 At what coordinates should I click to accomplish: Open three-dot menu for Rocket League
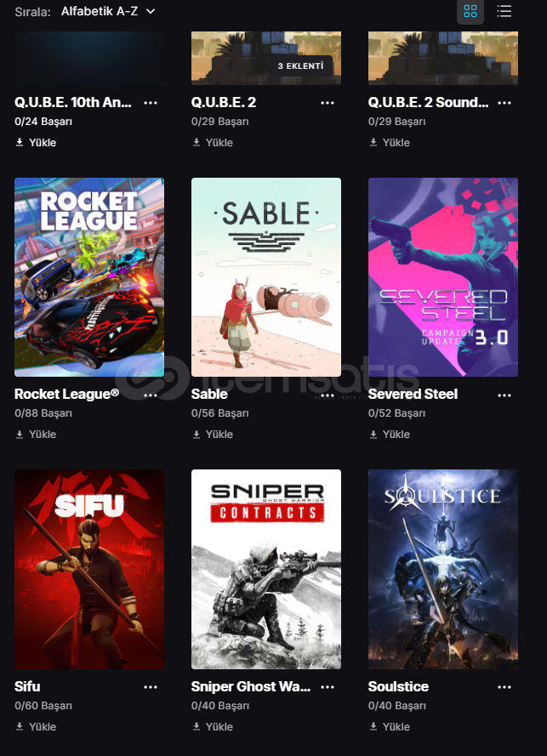click(x=151, y=395)
